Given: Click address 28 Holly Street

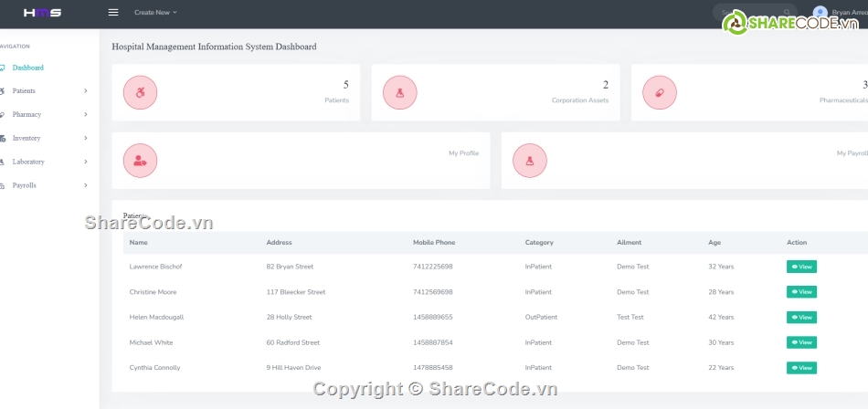Looking at the screenshot, I should (x=289, y=317).
